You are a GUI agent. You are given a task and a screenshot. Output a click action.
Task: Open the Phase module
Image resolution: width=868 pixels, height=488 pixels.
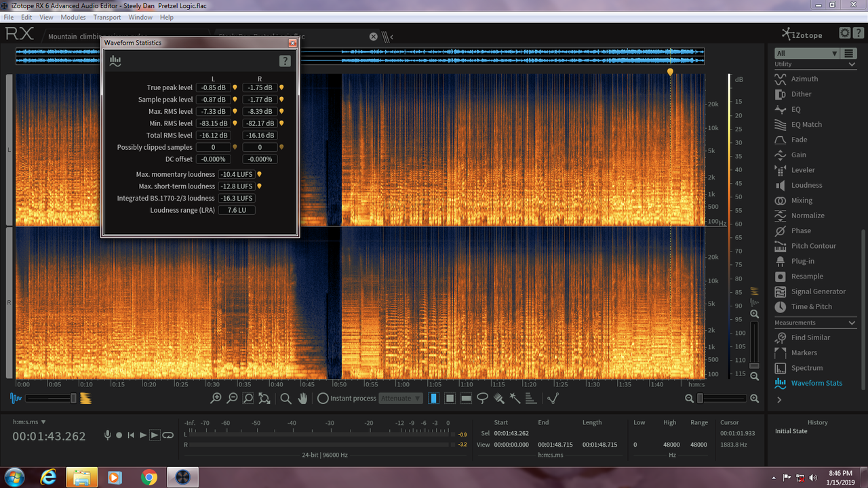tap(801, 231)
